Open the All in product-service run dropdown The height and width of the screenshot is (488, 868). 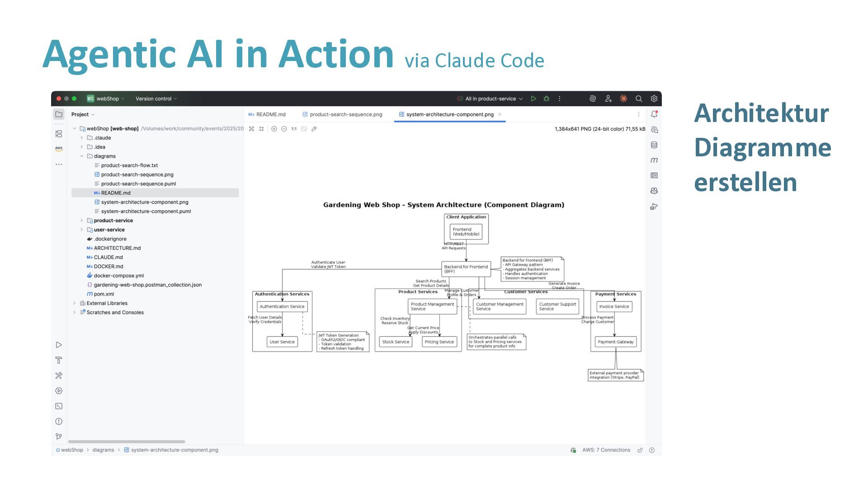pos(494,99)
